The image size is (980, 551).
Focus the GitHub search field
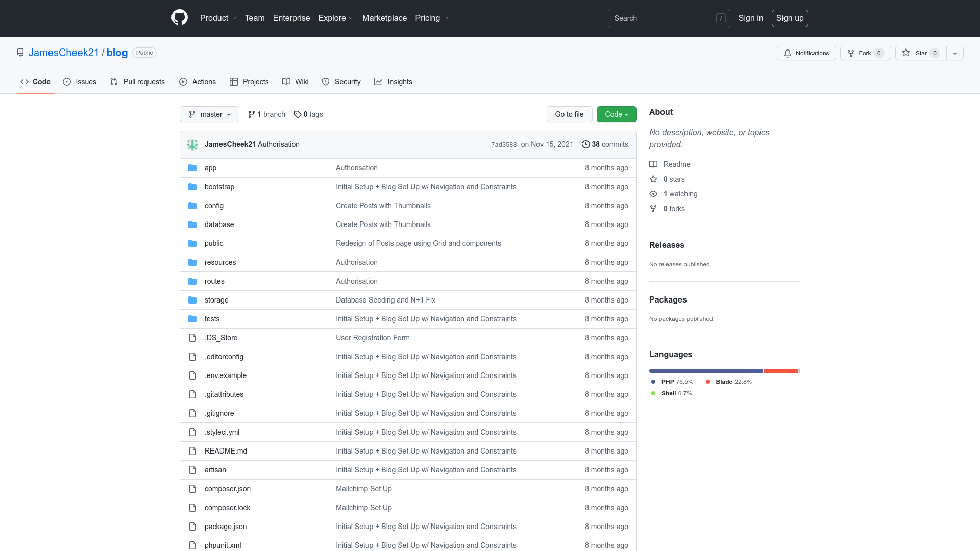[x=664, y=18]
